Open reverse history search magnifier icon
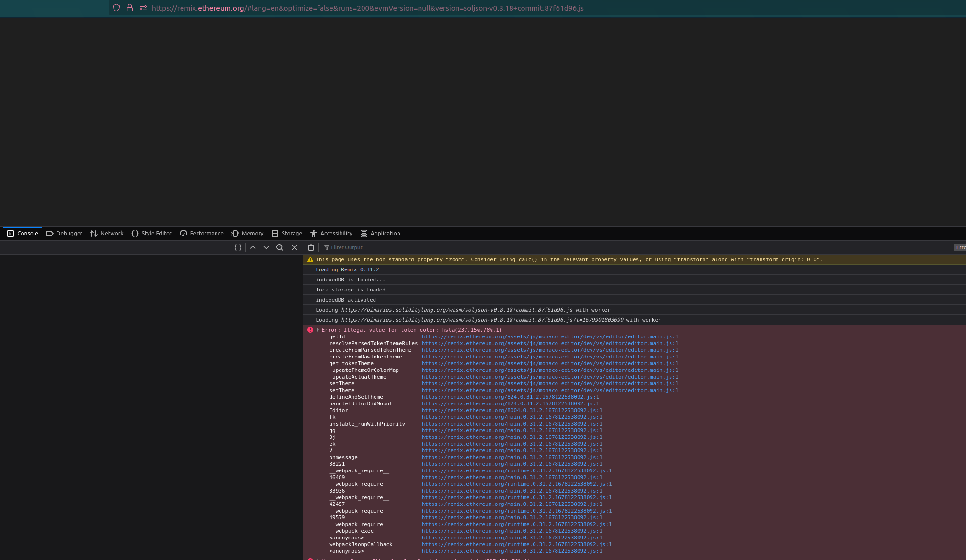The height and width of the screenshot is (560, 966). pyautogui.click(x=280, y=247)
